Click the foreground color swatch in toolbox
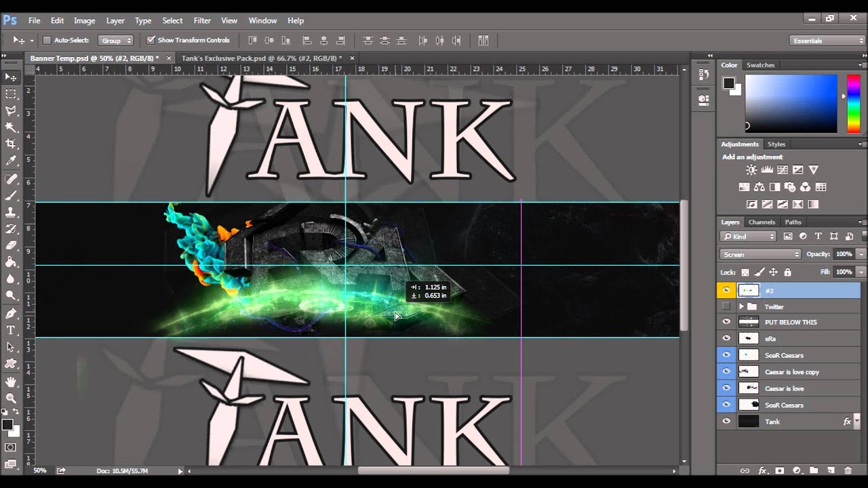Image resolution: width=868 pixels, height=488 pixels. 7,425
